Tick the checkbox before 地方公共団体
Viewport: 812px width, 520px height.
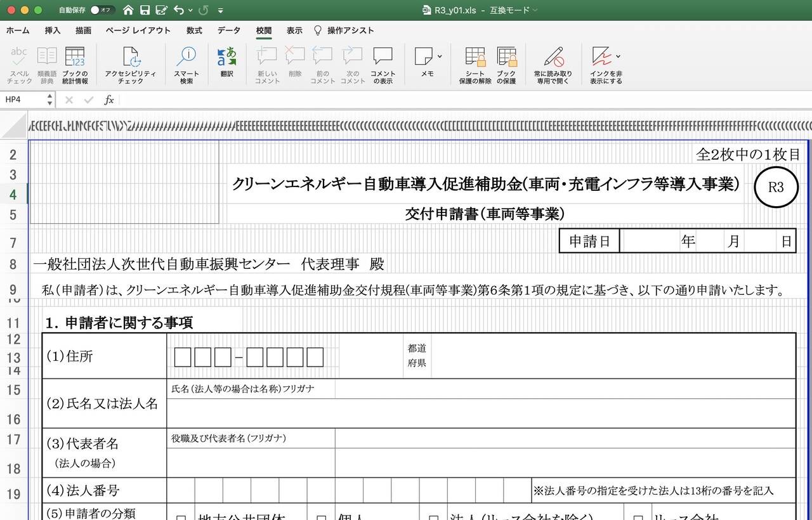[181, 517]
